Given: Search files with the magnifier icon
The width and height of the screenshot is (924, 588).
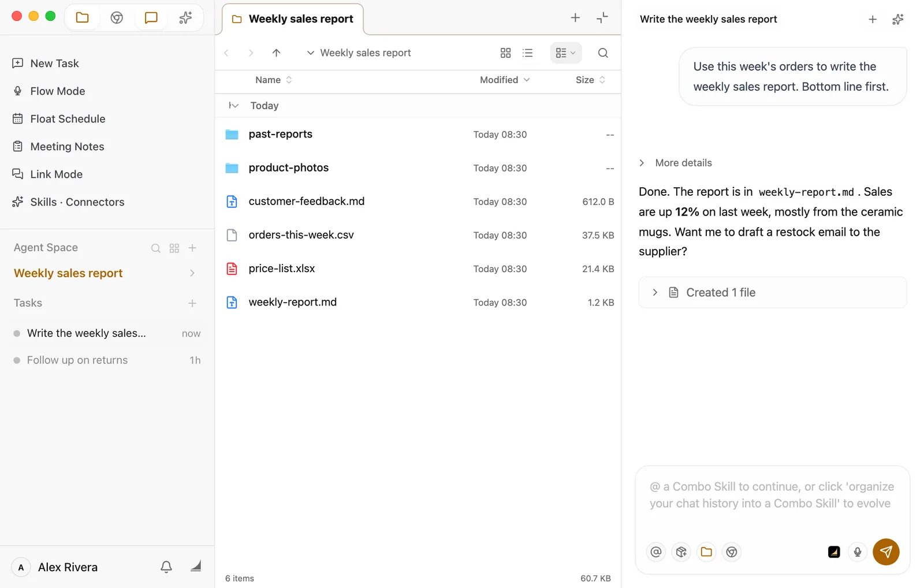Looking at the screenshot, I should (x=603, y=53).
